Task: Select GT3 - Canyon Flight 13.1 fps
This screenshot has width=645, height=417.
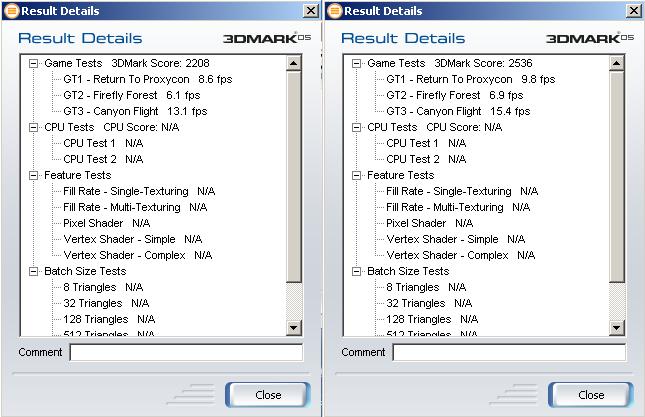Action: click(x=135, y=111)
